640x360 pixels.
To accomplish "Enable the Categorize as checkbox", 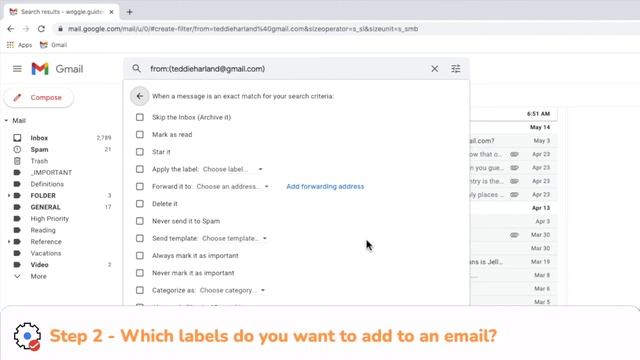I will pyautogui.click(x=140, y=290).
